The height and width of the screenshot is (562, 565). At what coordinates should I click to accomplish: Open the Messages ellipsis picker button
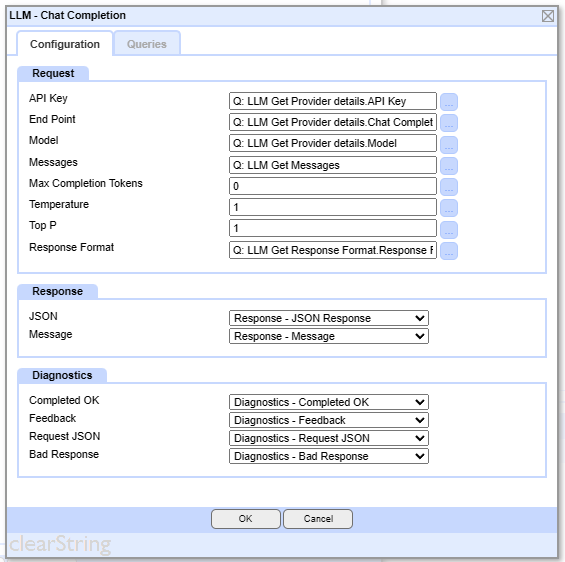[449, 166]
